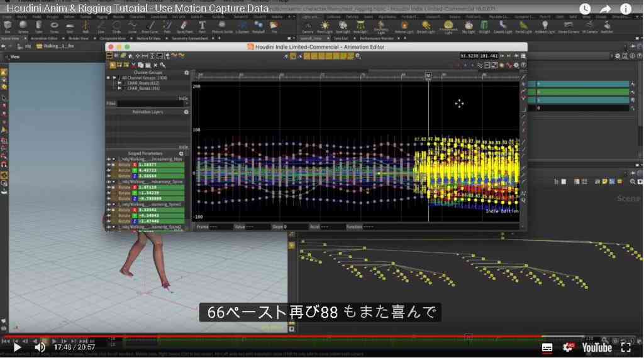Add a Sky Light from the shelf
Viewport: 644px width, 358px height.
(x=468, y=26)
